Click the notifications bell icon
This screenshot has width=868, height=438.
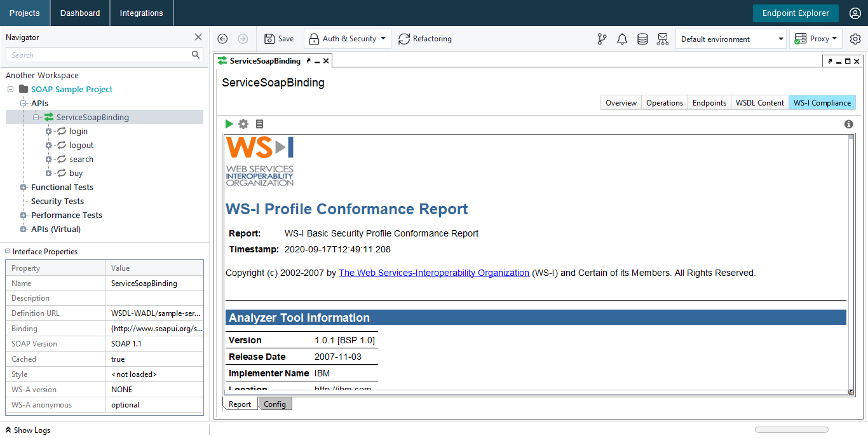(622, 39)
